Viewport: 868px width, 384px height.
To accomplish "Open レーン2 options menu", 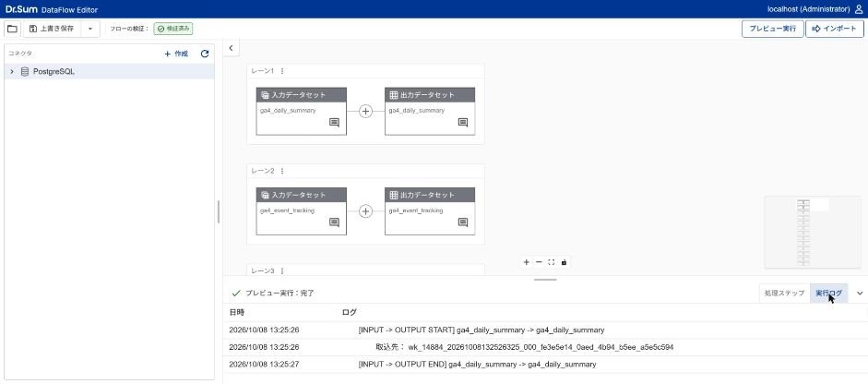I will pos(281,171).
